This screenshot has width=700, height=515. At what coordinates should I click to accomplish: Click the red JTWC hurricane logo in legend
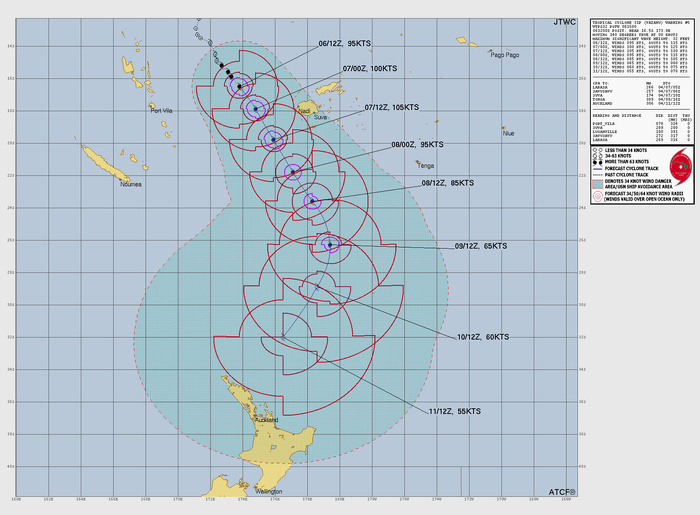click(681, 167)
